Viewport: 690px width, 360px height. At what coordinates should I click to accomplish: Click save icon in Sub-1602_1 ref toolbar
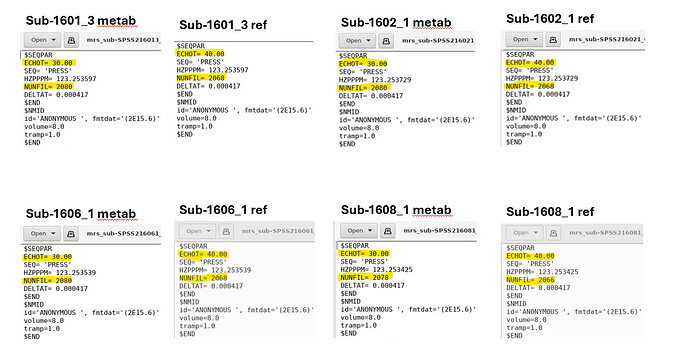[553, 40]
